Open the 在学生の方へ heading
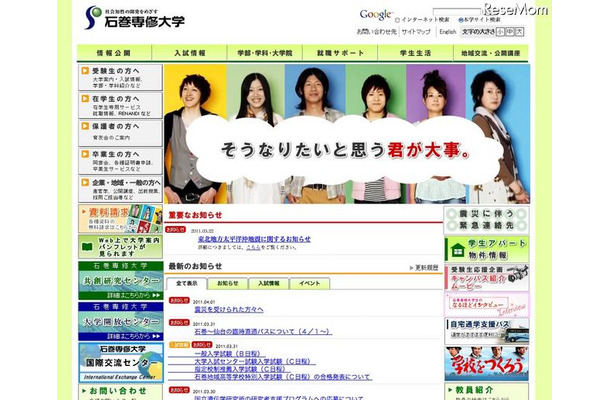Image resolution: width=610 pixels, height=400 pixels. click(116, 99)
